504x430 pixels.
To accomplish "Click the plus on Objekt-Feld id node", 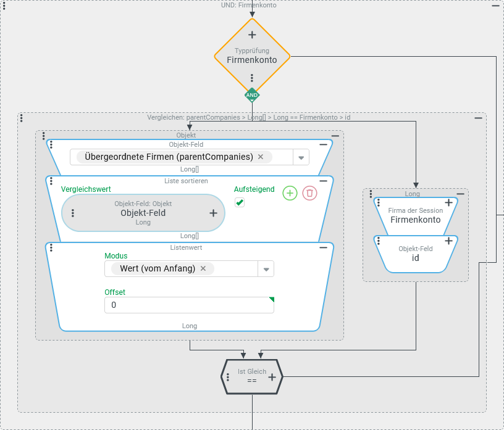I will (x=449, y=241).
